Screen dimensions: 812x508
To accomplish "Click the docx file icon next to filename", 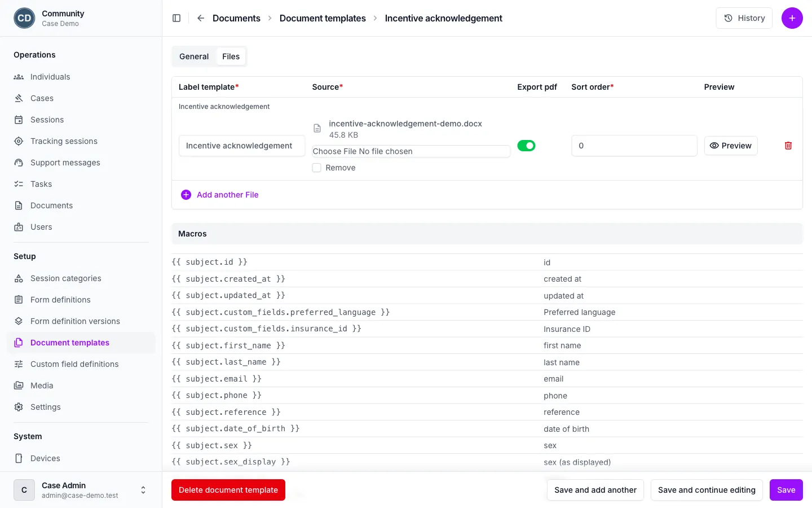I will pyautogui.click(x=317, y=129).
